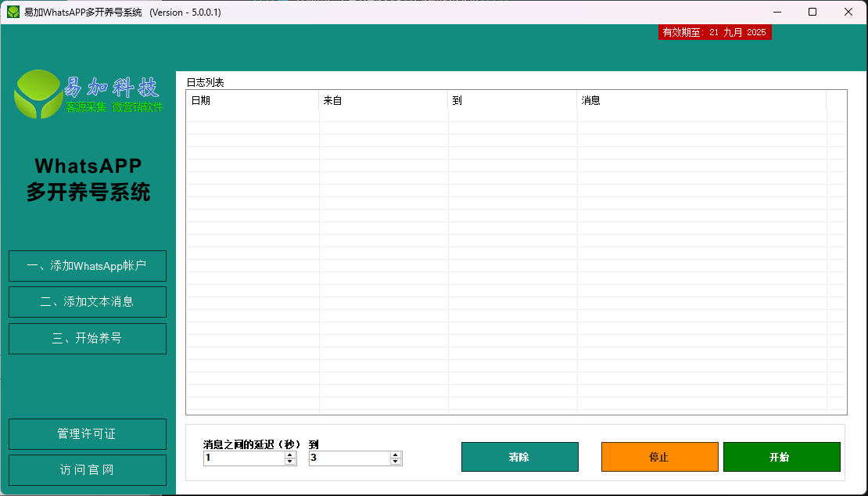This screenshot has width=868, height=496.
Task: Open 三、开始养号 section
Action: click(x=88, y=338)
